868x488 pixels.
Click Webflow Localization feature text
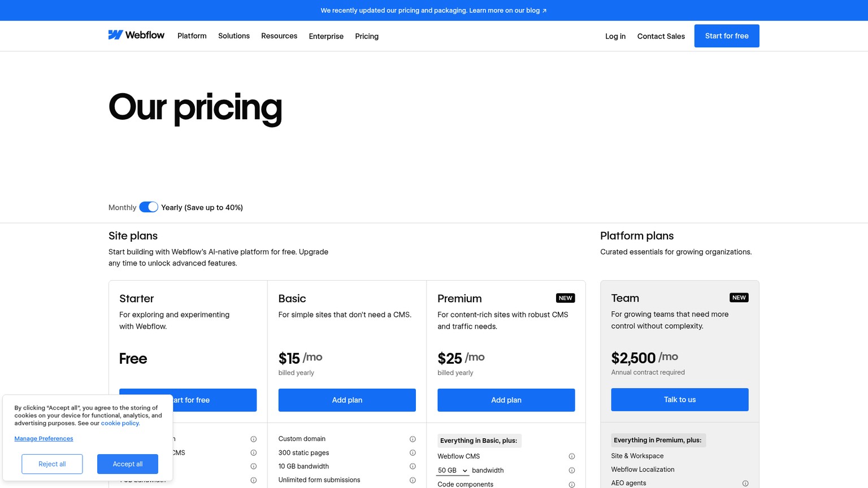click(643, 469)
